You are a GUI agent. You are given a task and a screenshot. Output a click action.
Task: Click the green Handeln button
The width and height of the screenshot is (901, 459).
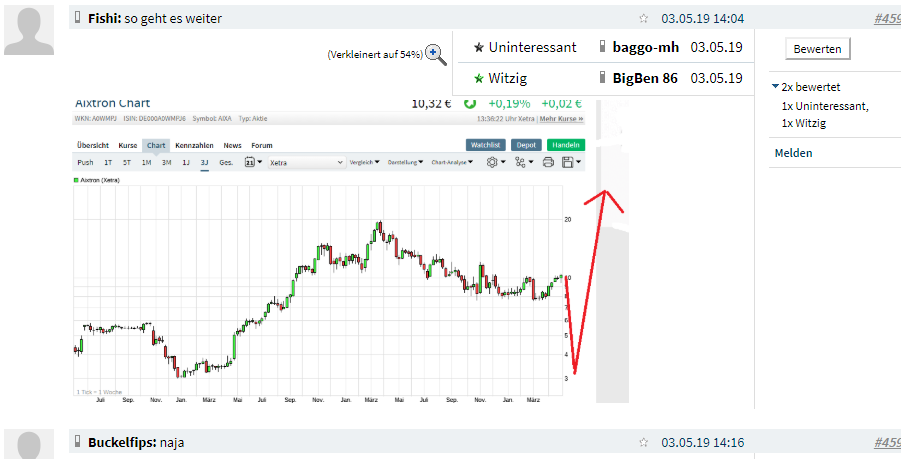click(x=566, y=145)
